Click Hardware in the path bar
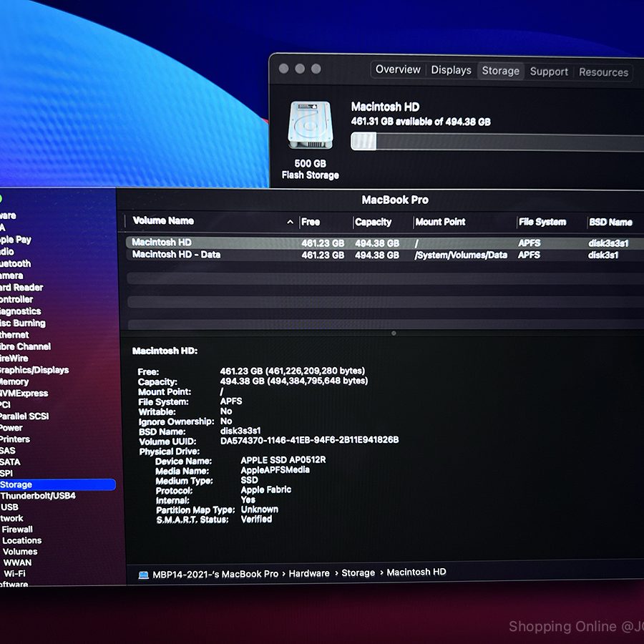 pos(309,573)
